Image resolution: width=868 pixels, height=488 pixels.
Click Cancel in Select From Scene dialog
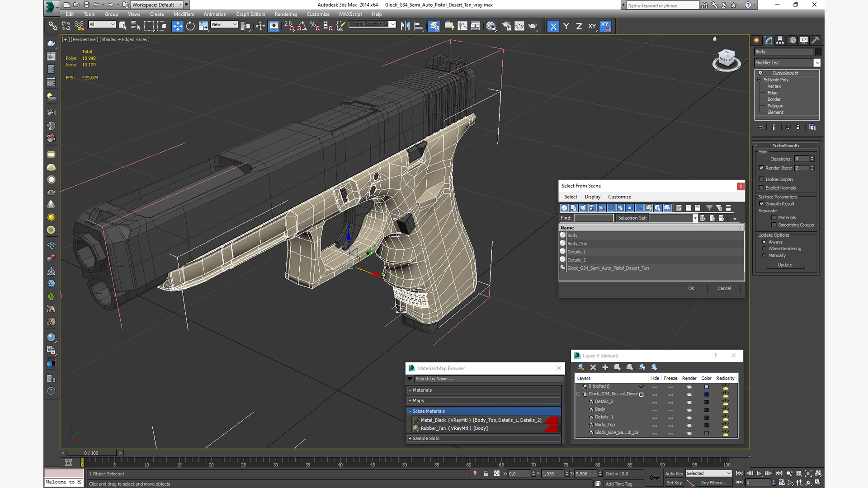click(724, 288)
